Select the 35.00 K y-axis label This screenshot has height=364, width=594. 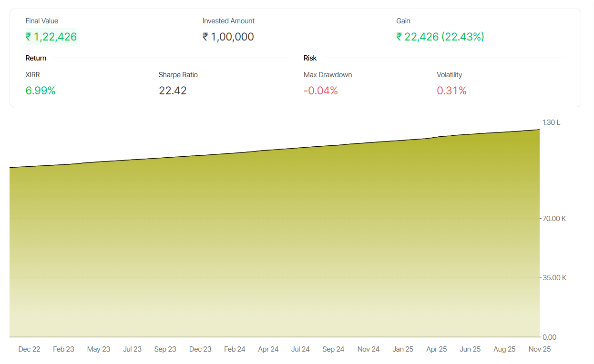tap(554, 278)
